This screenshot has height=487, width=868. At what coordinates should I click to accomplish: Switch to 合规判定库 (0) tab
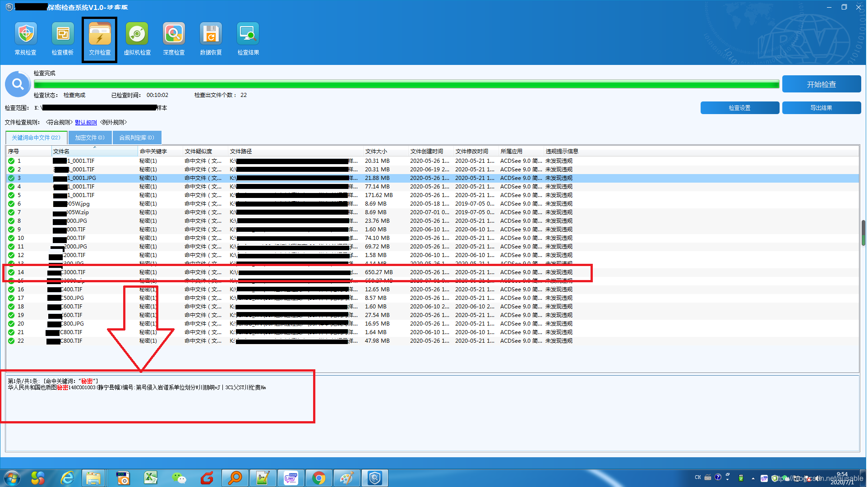click(x=137, y=138)
